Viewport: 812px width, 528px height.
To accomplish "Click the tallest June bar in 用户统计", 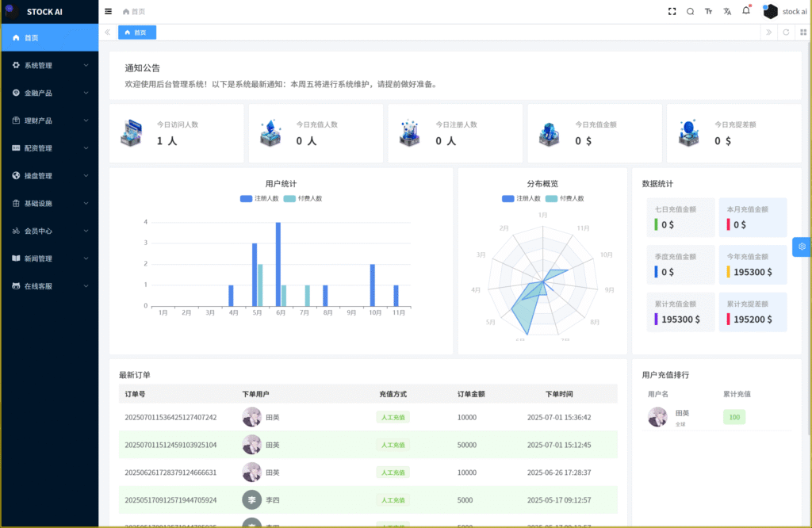I will [x=278, y=264].
